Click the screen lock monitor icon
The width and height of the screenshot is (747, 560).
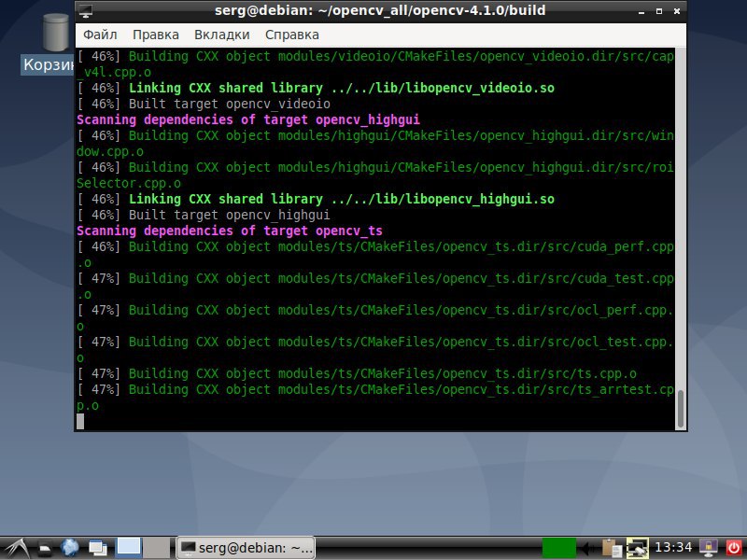tap(709, 548)
